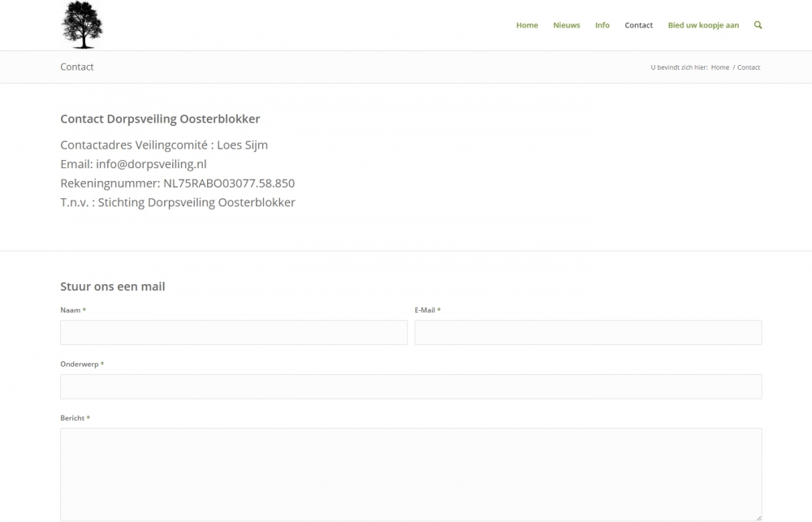Click the 'U bevindt zich hier:' text
The width and height of the screenshot is (812, 522).
(679, 67)
